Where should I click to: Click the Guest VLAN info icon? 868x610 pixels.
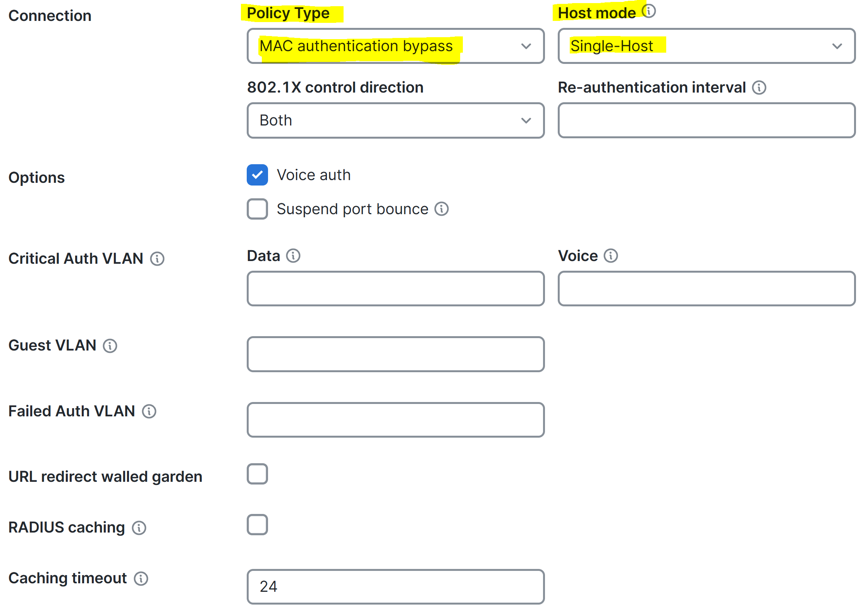click(x=110, y=345)
